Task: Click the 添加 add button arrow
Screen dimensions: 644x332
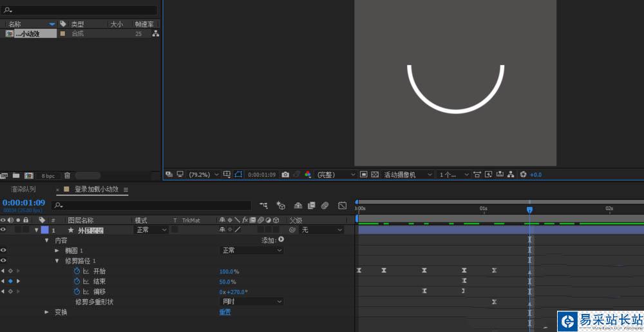Action: pos(281,240)
